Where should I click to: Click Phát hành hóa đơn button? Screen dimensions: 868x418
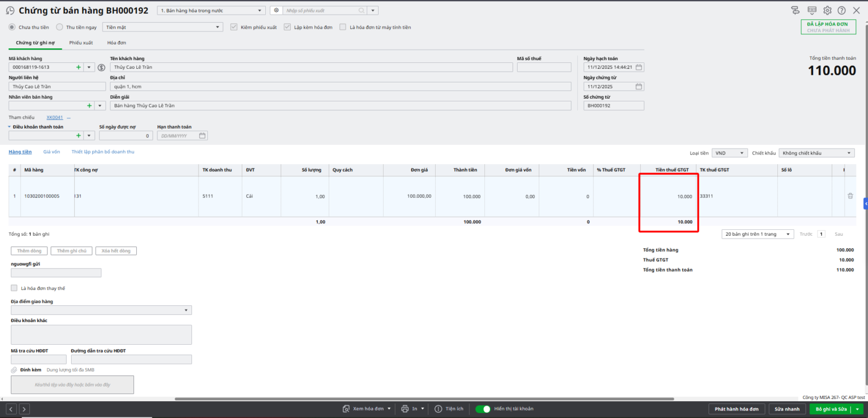point(736,409)
